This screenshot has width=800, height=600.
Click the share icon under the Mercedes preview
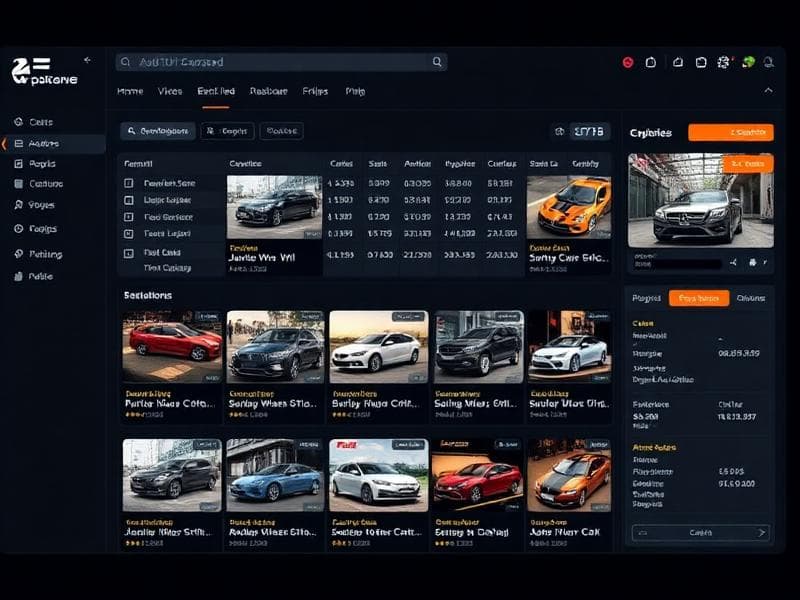click(733, 262)
